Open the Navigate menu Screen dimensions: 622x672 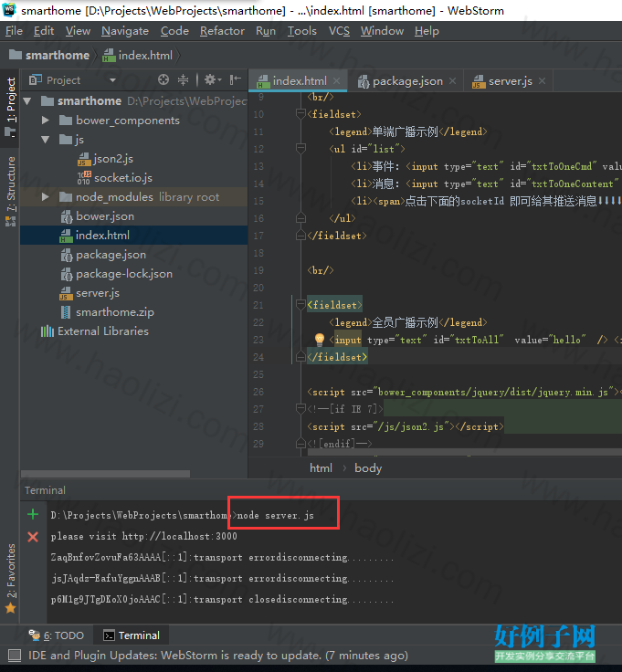tap(125, 31)
